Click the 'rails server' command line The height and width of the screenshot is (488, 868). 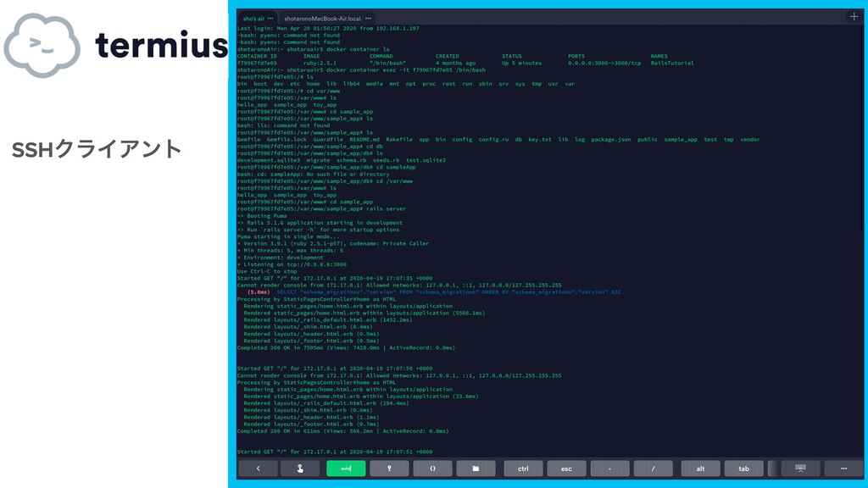pyautogui.click(x=321, y=208)
